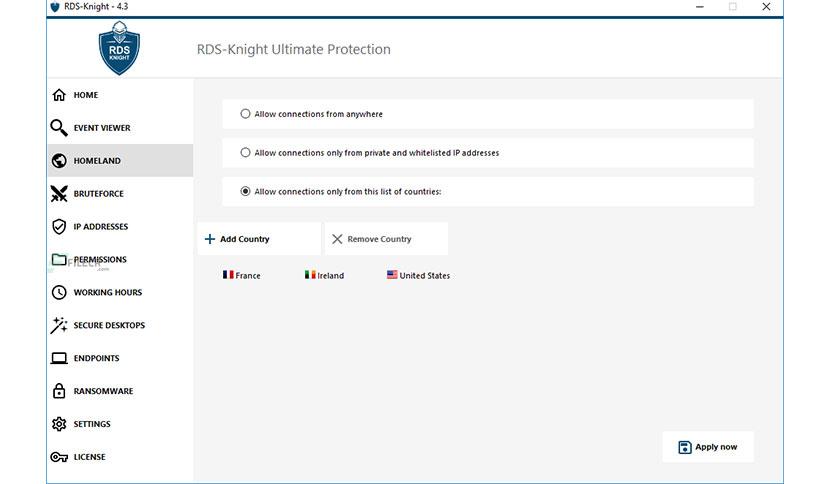The height and width of the screenshot is (484, 836).
Task: Click the United States flag icon
Action: pyautogui.click(x=392, y=275)
